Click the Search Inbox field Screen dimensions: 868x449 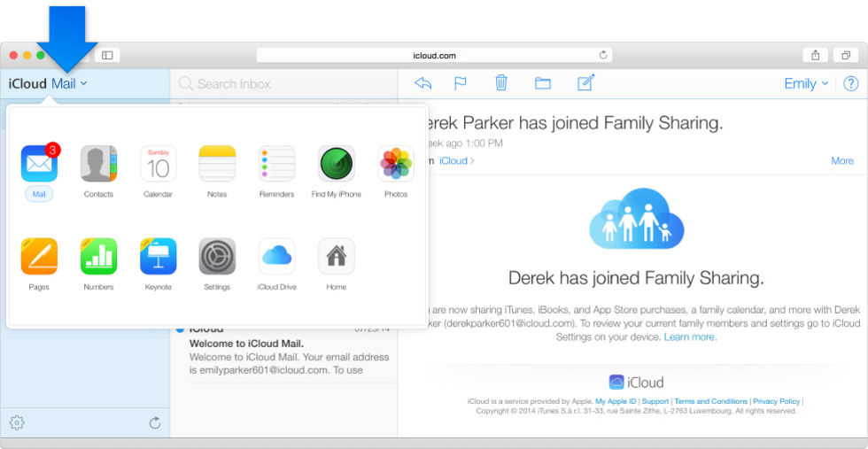click(x=283, y=83)
